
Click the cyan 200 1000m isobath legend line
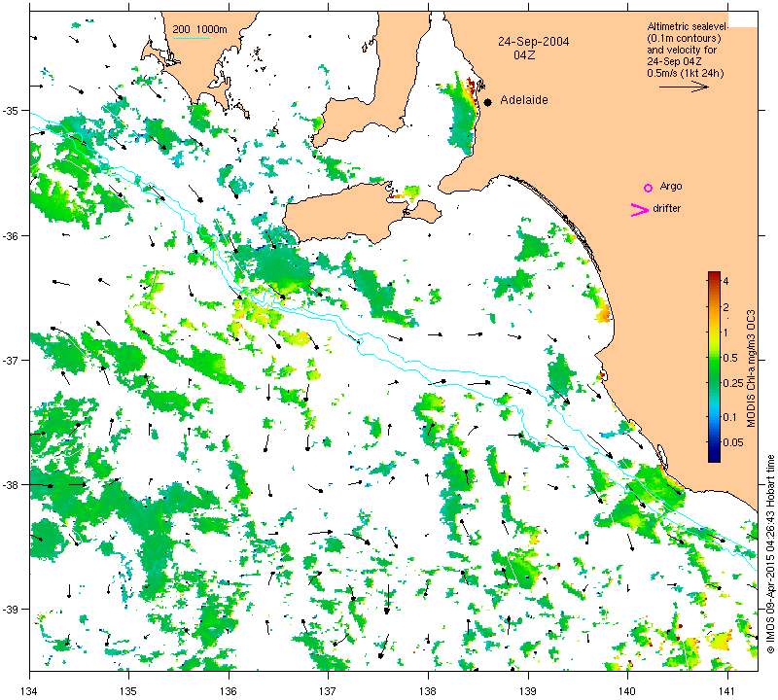coord(191,39)
